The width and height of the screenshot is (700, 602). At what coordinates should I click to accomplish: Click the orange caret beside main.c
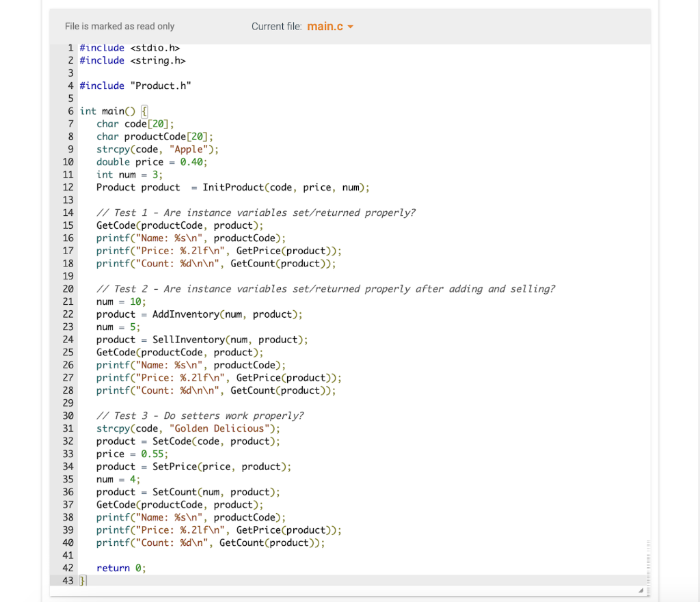tap(351, 26)
